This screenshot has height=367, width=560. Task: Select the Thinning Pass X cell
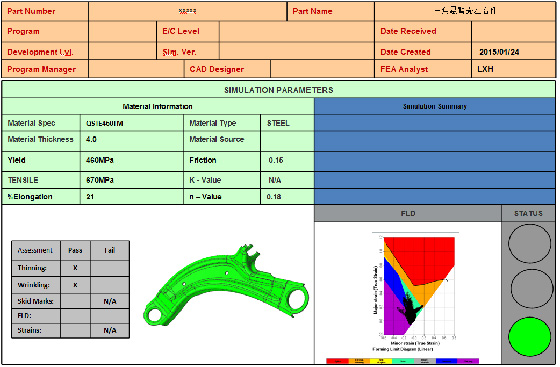point(75,268)
